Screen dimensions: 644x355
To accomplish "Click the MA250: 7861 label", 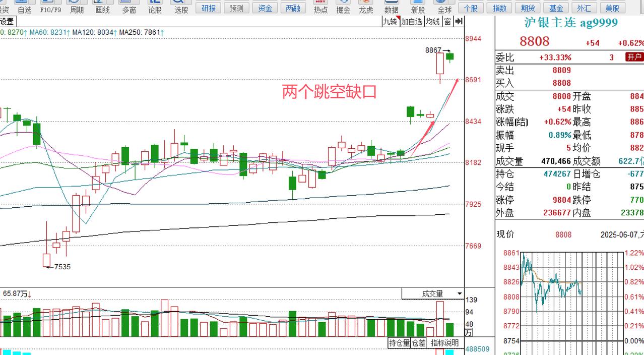I will [142, 32].
